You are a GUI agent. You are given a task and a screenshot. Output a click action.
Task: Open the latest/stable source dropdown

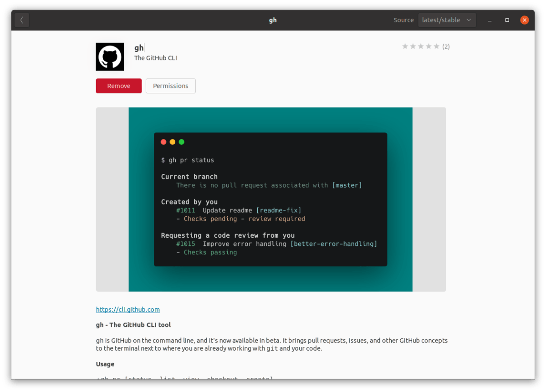pos(447,20)
